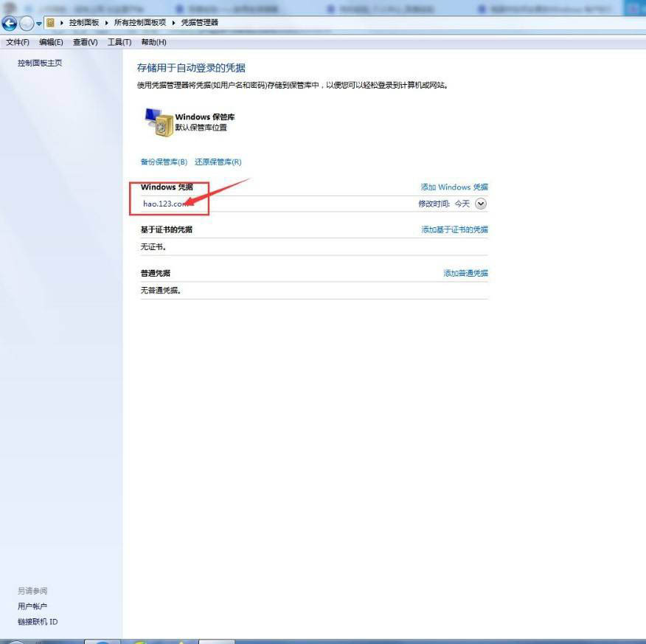
Task: Click the 无普通凭据。 text row
Action: point(161,291)
